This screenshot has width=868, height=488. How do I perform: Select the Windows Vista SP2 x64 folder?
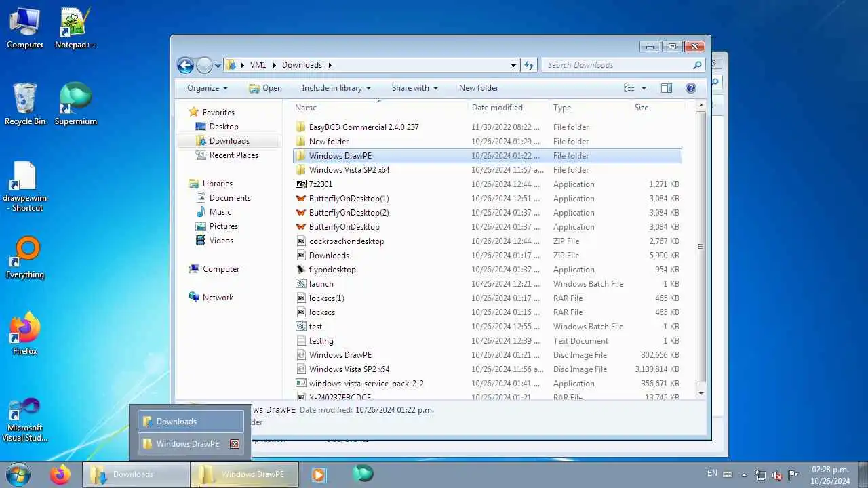click(x=487, y=170)
